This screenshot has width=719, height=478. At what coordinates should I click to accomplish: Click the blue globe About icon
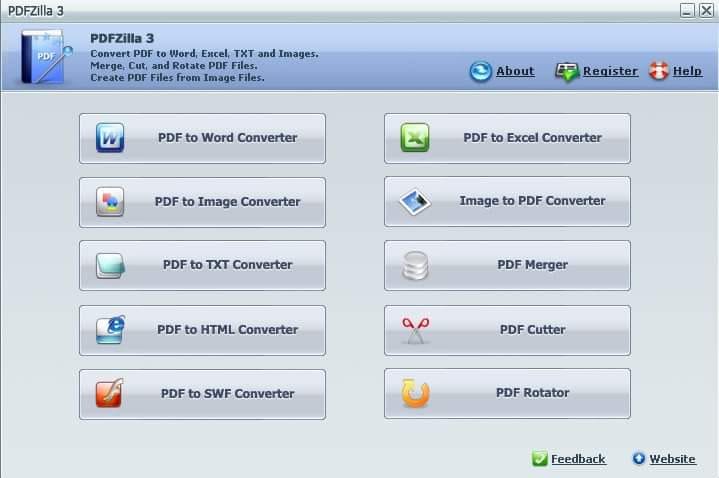pyautogui.click(x=481, y=72)
